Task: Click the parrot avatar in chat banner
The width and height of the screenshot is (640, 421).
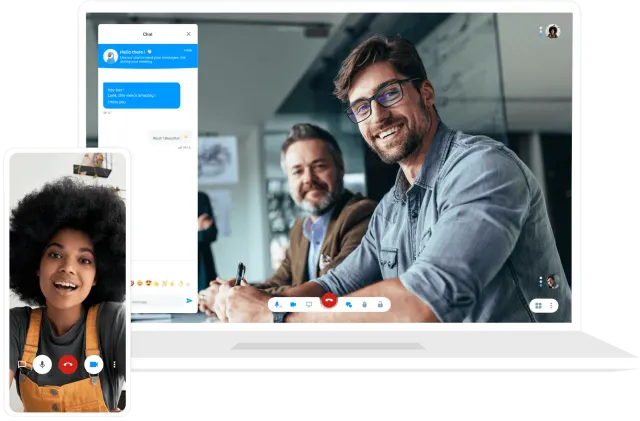Action: click(111, 56)
